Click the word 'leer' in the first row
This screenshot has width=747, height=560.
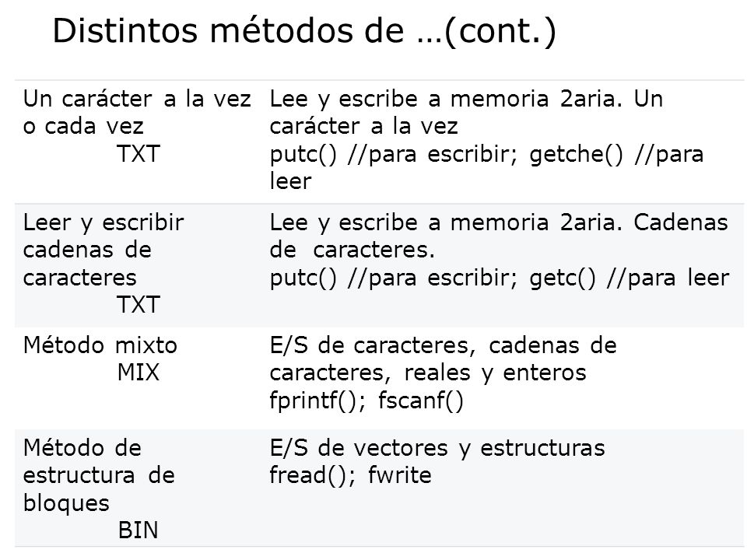click(290, 181)
